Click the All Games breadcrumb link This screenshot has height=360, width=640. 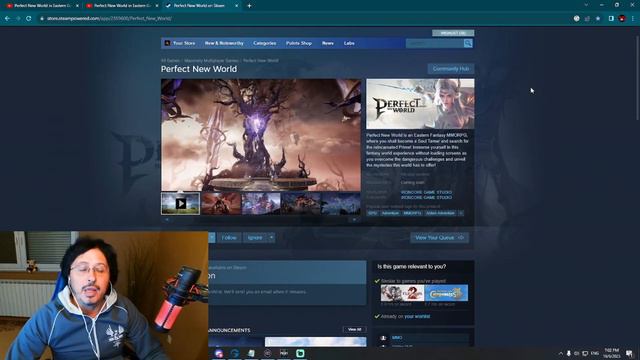pos(170,60)
